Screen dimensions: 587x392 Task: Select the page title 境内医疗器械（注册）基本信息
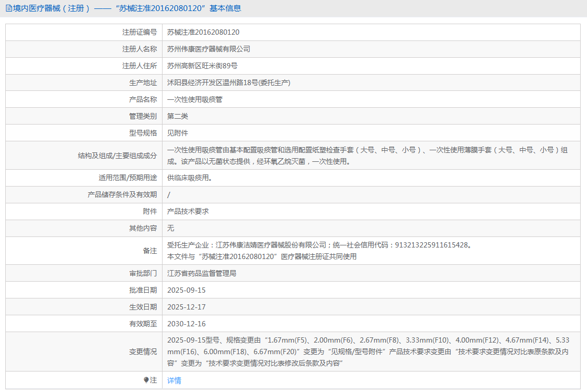tap(127, 8)
